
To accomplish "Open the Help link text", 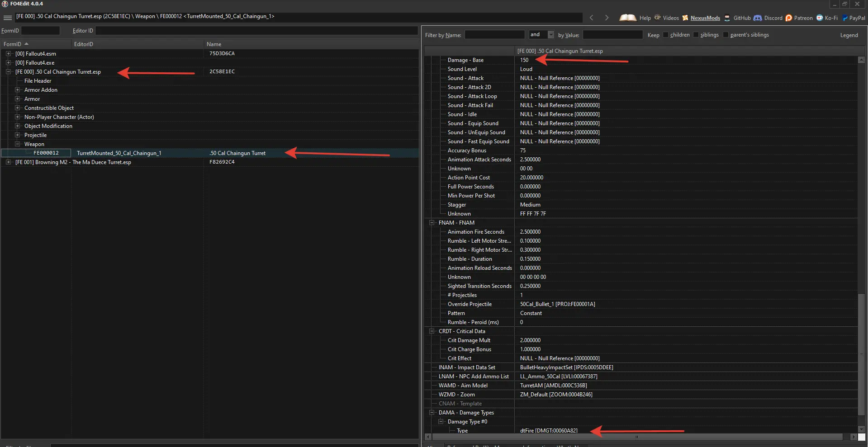I will click(645, 18).
